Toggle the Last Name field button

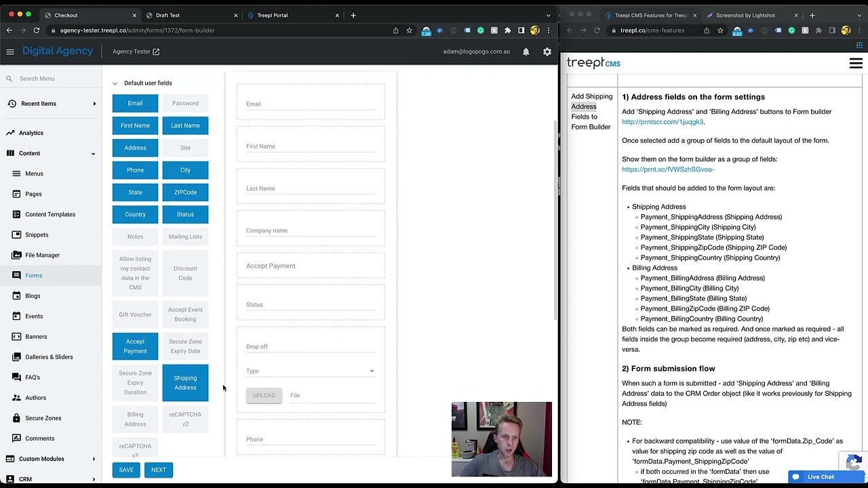coord(185,125)
